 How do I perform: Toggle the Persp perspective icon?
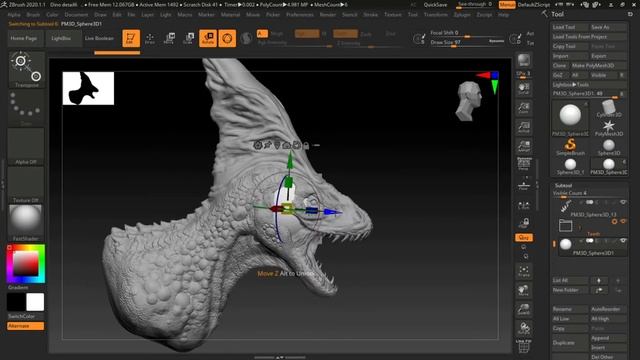[x=524, y=164]
